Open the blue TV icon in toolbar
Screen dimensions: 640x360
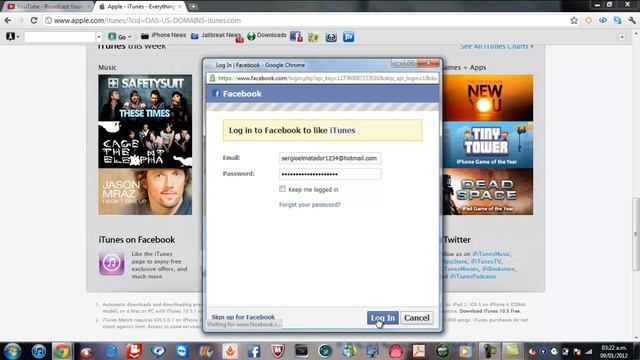[x=348, y=37]
